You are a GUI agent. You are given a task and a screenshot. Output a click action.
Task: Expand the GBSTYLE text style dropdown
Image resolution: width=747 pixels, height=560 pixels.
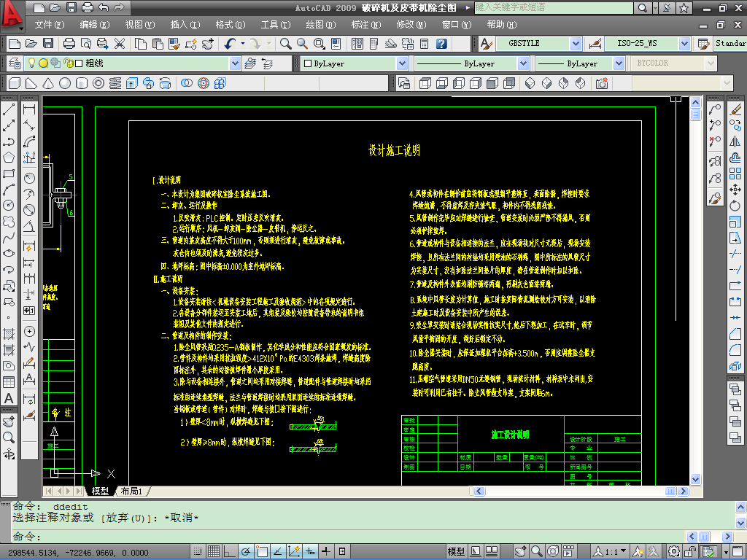pos(576,44)
